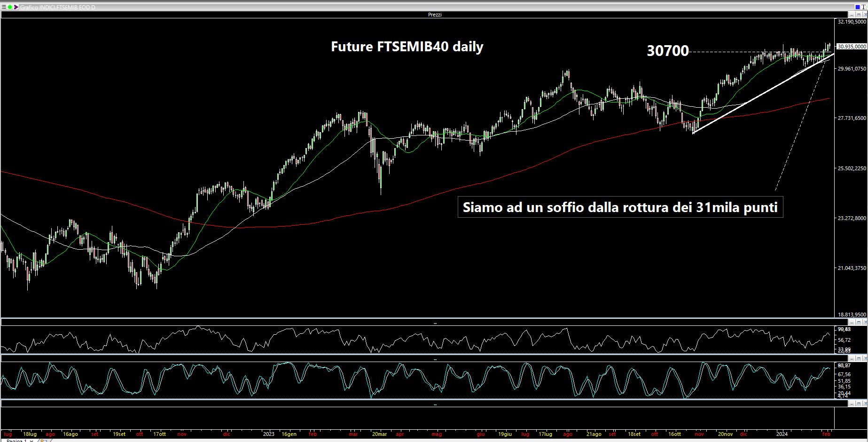868x442 pixels.
Task: Click the 16ott date on time axis
Action: pos(674,434)
